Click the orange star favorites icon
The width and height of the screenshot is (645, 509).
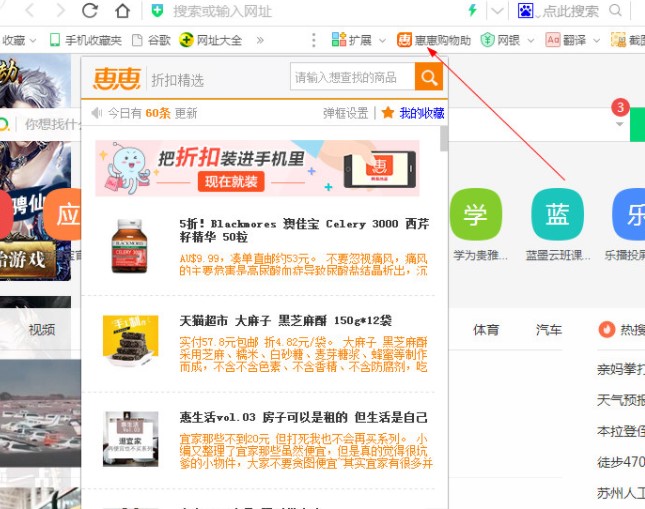[388, 112]
